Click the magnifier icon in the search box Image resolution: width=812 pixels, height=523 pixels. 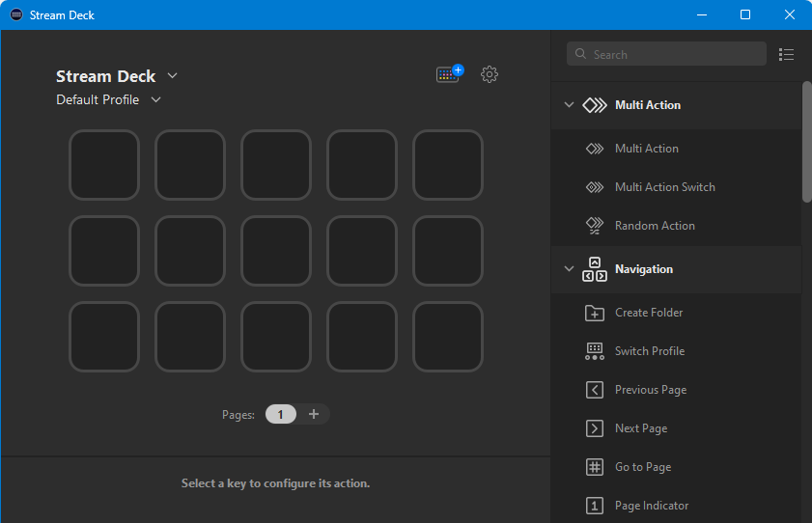tap(580, 54)
